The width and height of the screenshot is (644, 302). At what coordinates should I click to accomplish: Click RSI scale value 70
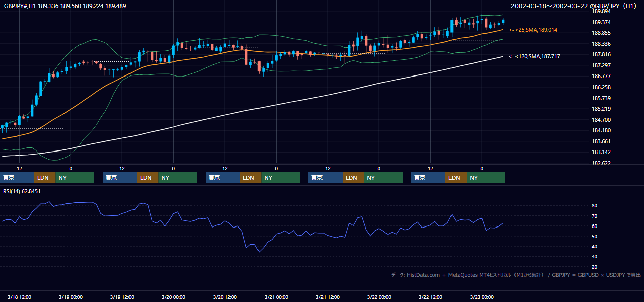click(x=595, y=216)
